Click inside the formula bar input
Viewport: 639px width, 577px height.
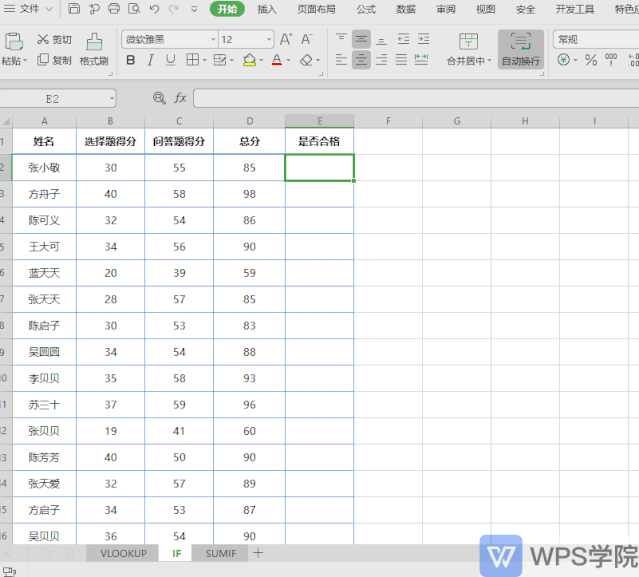tap(416, 99)
